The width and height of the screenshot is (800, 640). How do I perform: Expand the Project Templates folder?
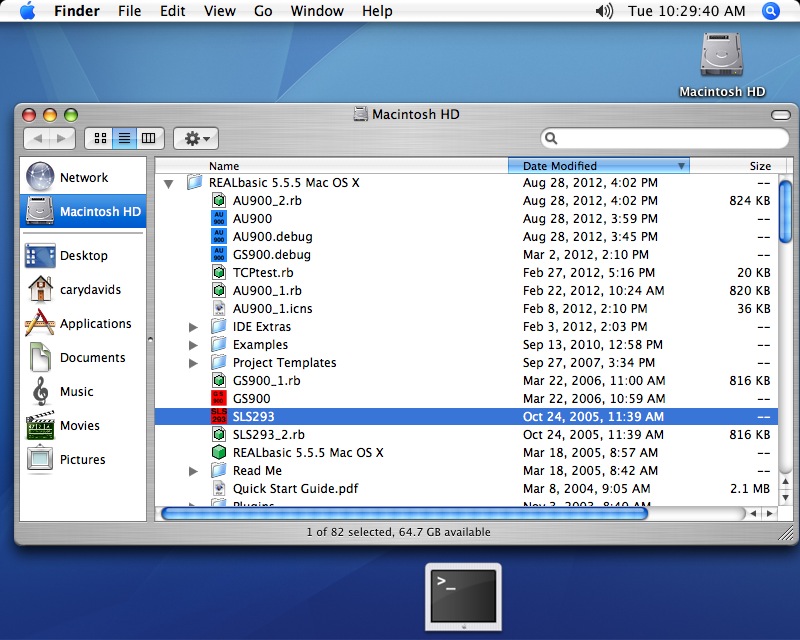click(x=193, y=363)
